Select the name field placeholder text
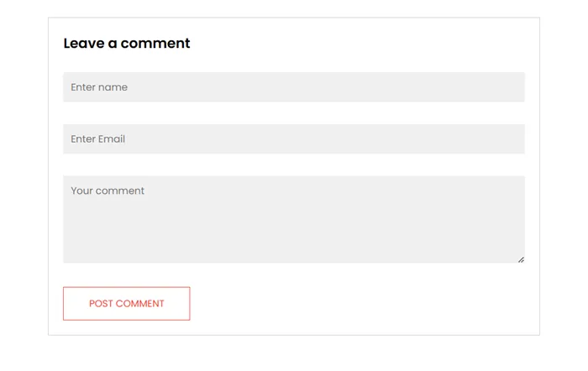The height and width of the screenshot is (371, 588). pos(99,87)
